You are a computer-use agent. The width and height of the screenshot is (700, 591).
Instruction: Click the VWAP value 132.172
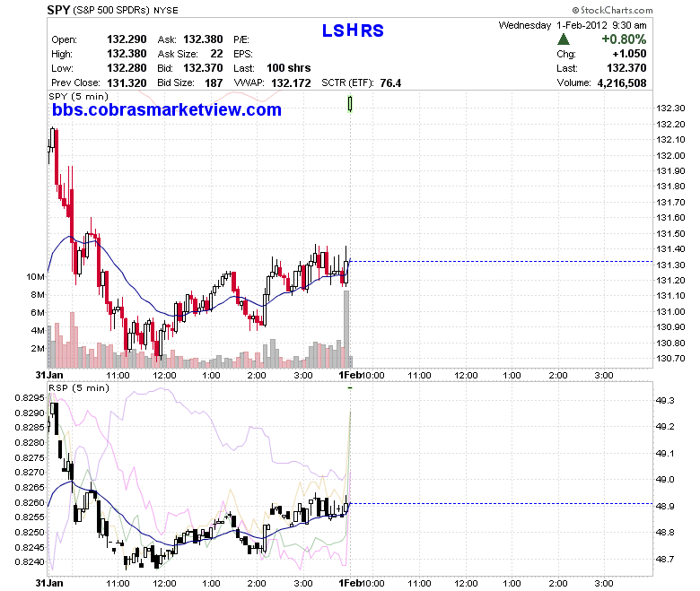[291, 83]
